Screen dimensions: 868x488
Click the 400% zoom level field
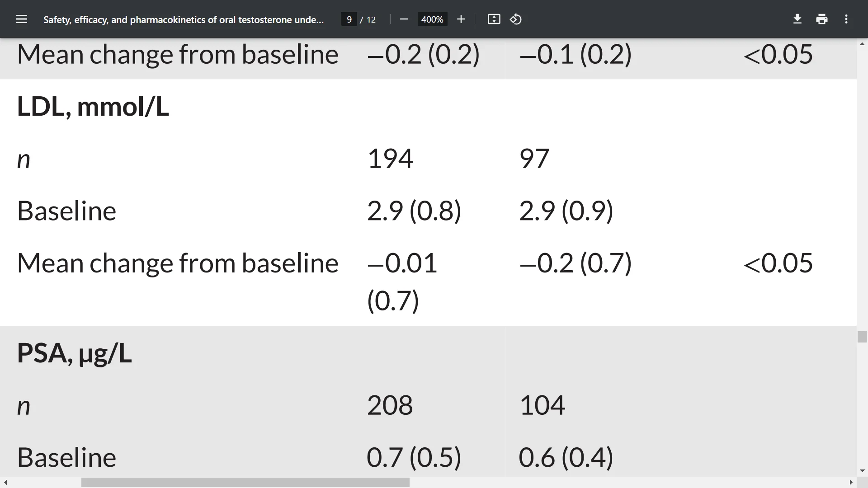432,19
